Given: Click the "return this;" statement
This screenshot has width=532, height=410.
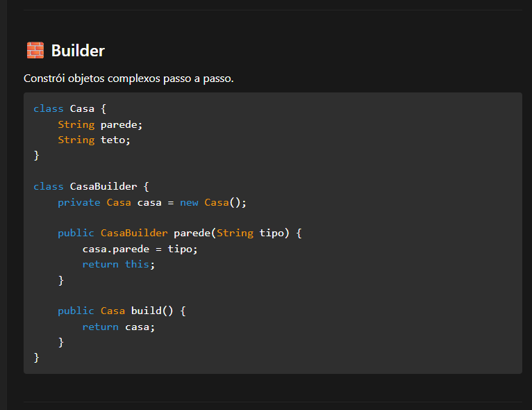Looking at the screenshot, I should (x=118, y=264).
